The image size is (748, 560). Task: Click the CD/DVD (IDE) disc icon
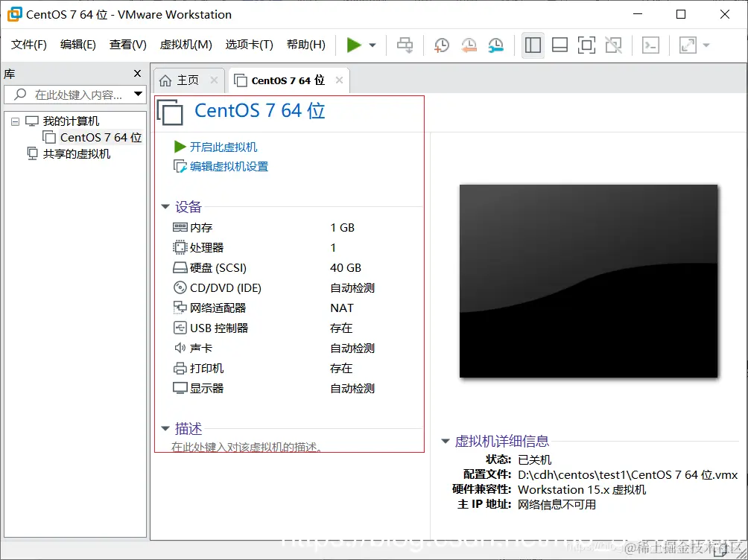[180, 287]
